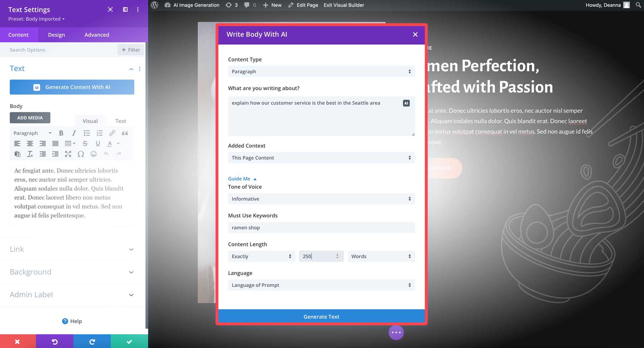This screenshot has height=348, width=644.
Task: Insert a bulleted list
Action: (x=87, y=133)
